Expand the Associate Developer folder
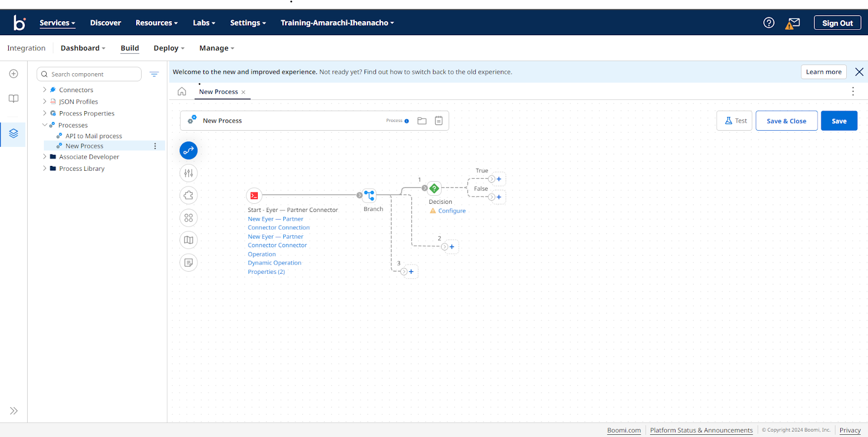868x437 pixels. pos(44,157)
